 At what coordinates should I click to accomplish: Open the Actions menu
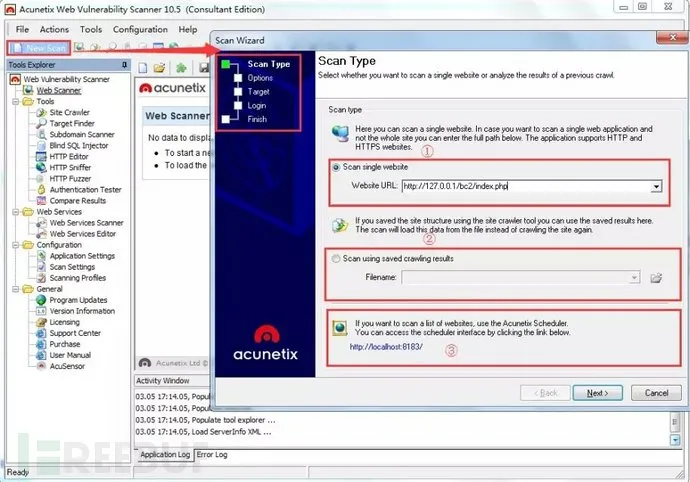coord(54,29)
